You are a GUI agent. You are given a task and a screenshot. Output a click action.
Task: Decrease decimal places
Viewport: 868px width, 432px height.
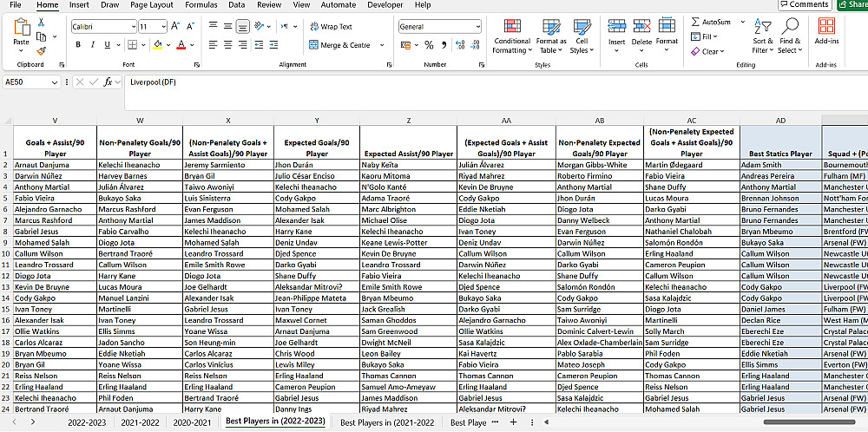point(475,45)
